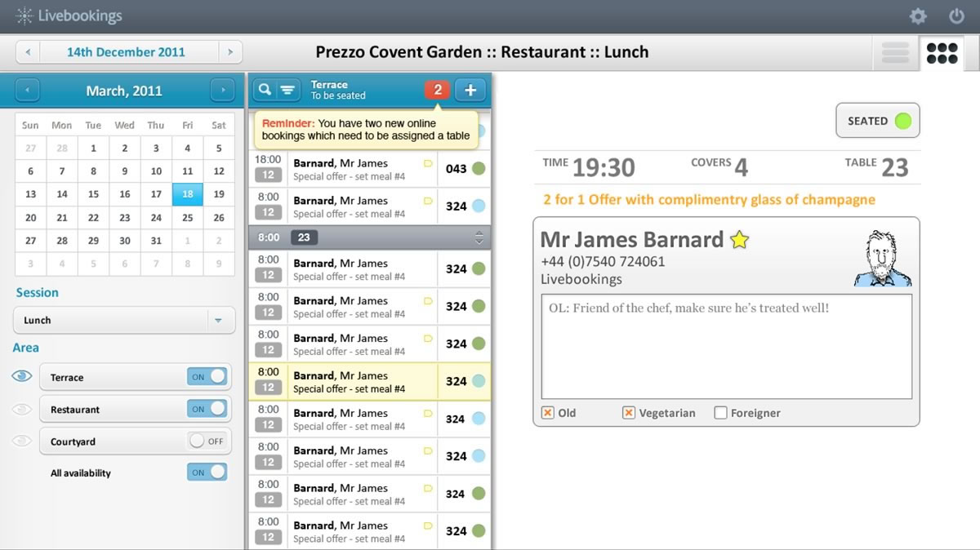Click the SEATED status button
The image size is (980, 550).
(877, 120)
